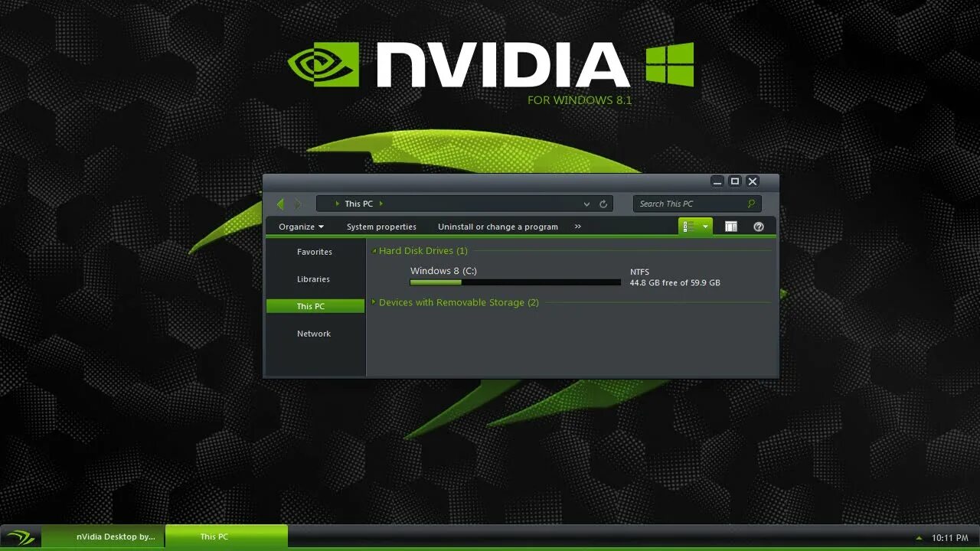Select Network in navigation pane

coord(314,334)
